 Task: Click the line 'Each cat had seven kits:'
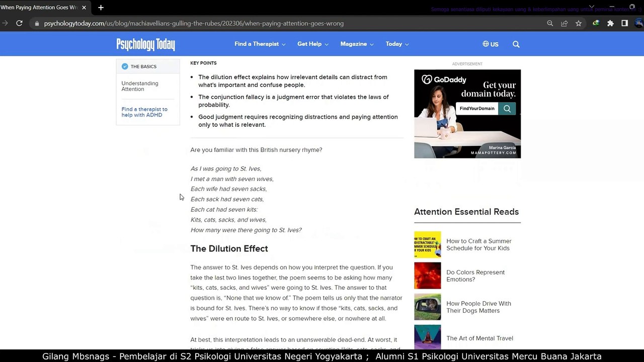coord(224,210)
